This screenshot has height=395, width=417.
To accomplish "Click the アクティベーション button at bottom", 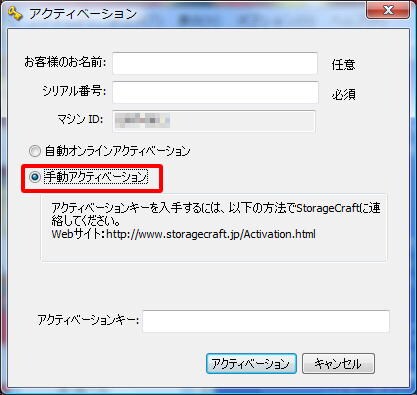I will [251, 363].
